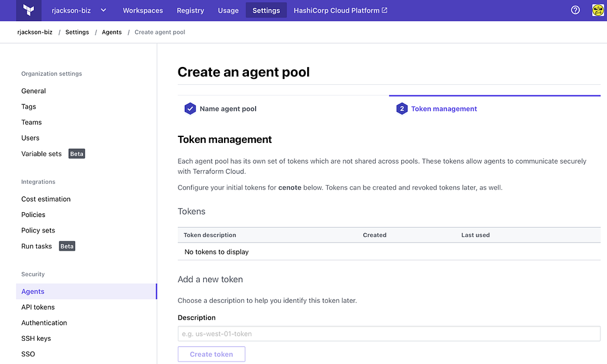Click the 'No tokens to display' row
607x364 pixels.
point(389,252)
